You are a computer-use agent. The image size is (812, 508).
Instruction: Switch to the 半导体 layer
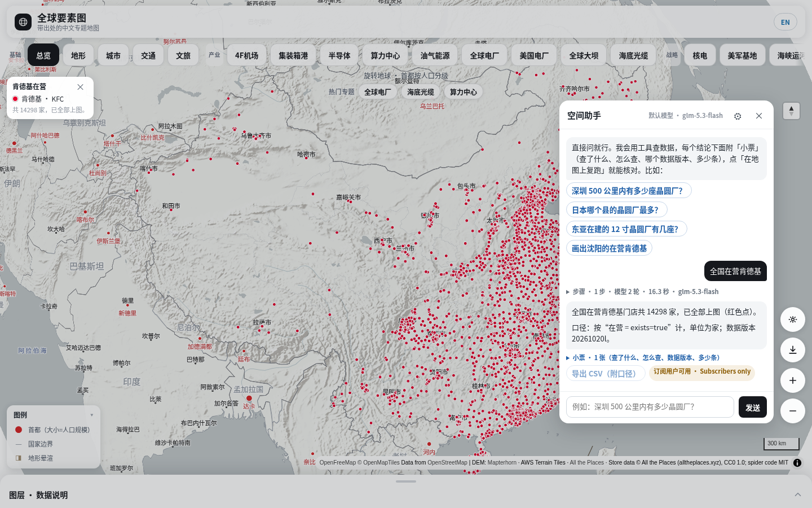point(339,55)
